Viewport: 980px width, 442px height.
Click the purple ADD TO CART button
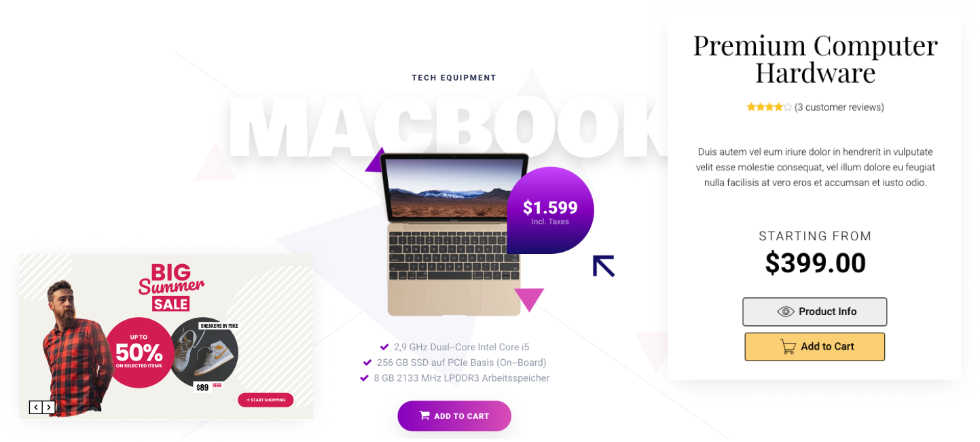click(454, 416)
